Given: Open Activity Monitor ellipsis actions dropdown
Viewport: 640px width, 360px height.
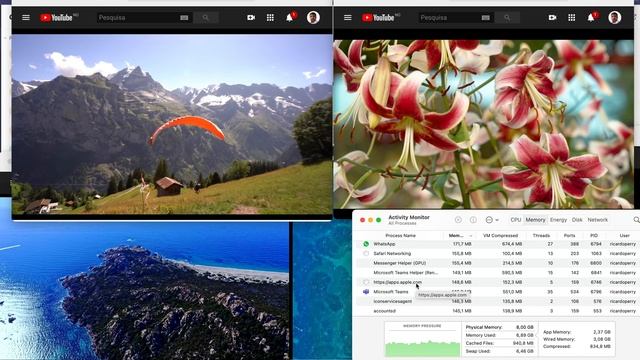Looking at the screenshot, I should pos(492,220).
